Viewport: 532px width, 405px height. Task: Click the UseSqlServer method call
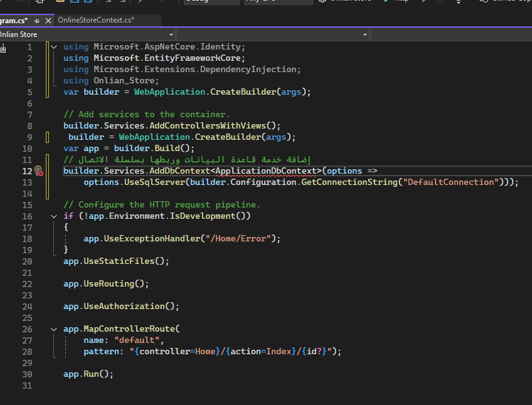(156, 182)
